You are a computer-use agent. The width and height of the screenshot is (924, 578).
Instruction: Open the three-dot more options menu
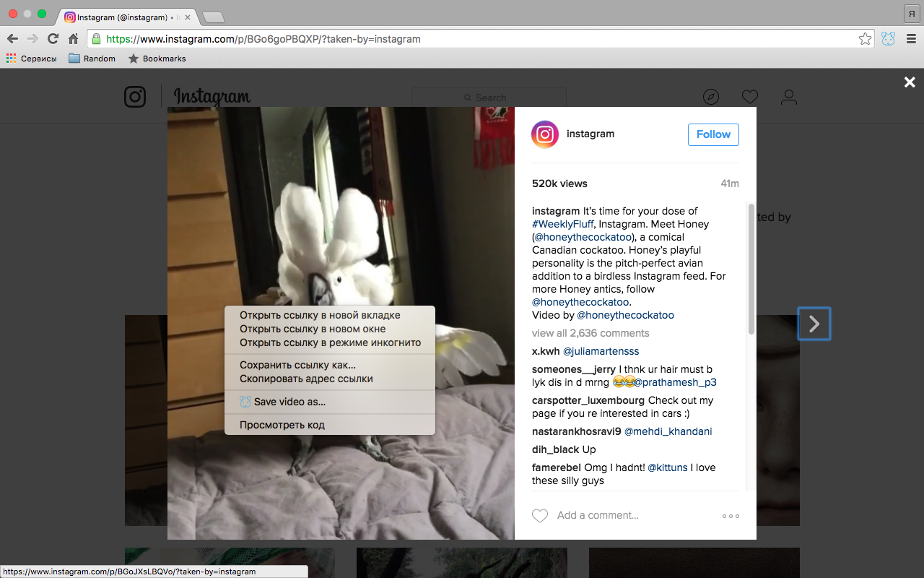[x=731, y=516]
